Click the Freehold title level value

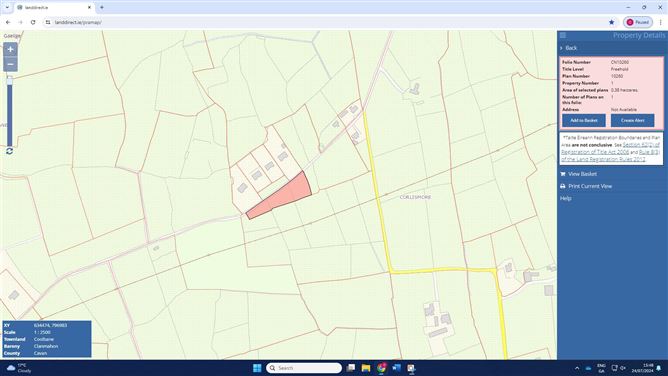point(619,69)
